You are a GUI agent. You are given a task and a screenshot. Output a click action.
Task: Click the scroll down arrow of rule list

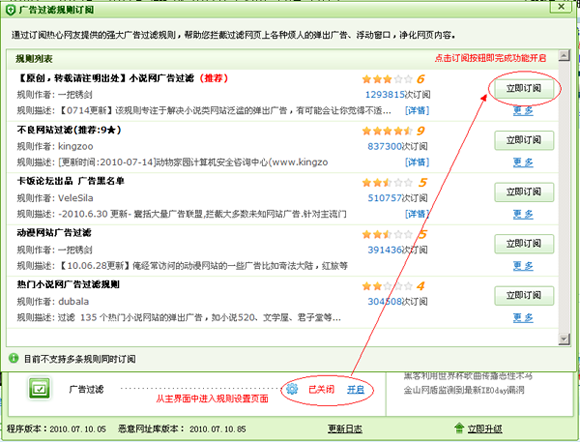coord(564,339)
